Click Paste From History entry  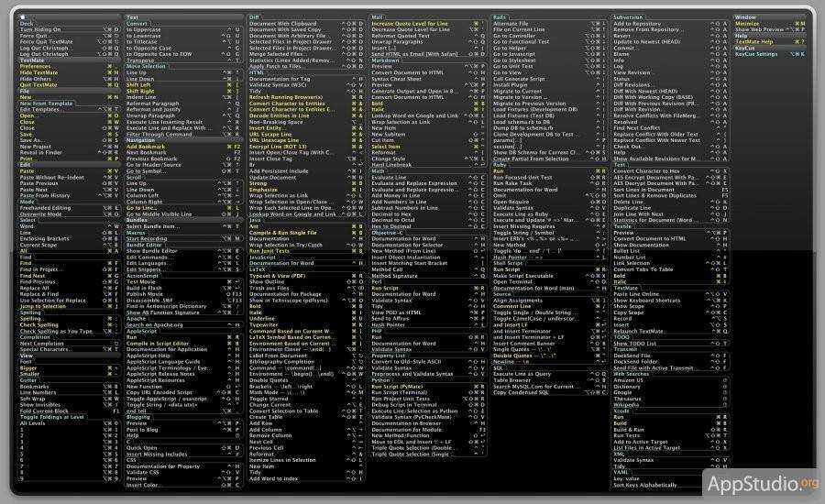(x=45, y=195)
